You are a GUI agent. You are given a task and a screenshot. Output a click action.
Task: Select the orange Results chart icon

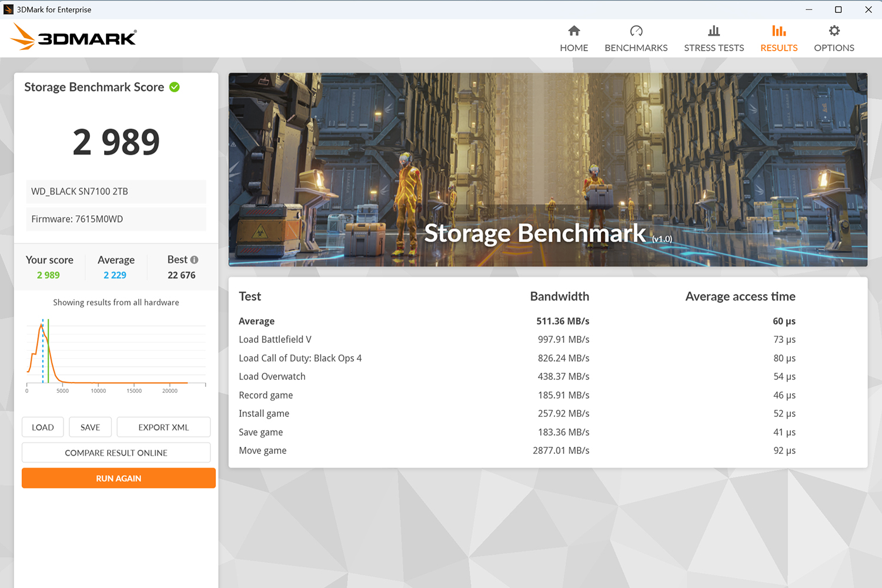coord(779,31)
